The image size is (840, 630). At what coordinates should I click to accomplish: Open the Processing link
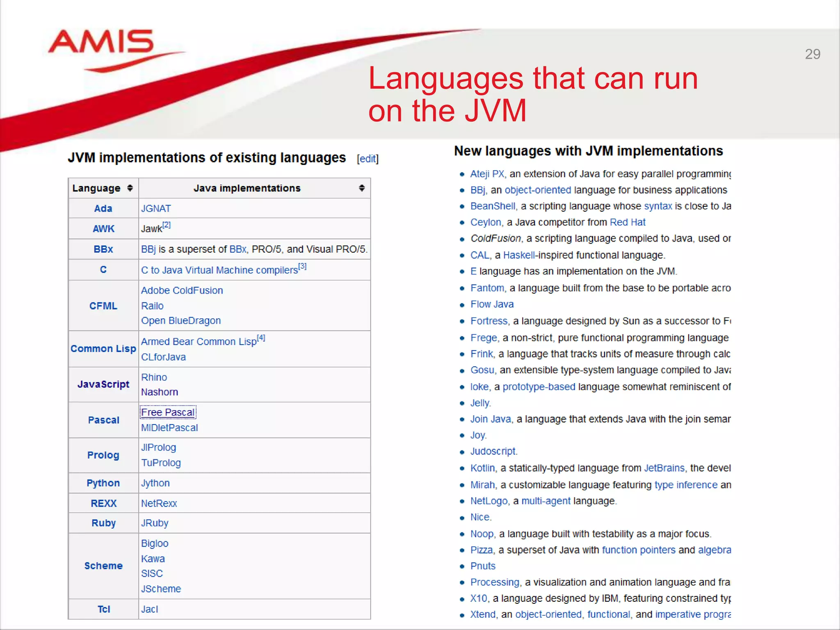(x=495, y=582)
